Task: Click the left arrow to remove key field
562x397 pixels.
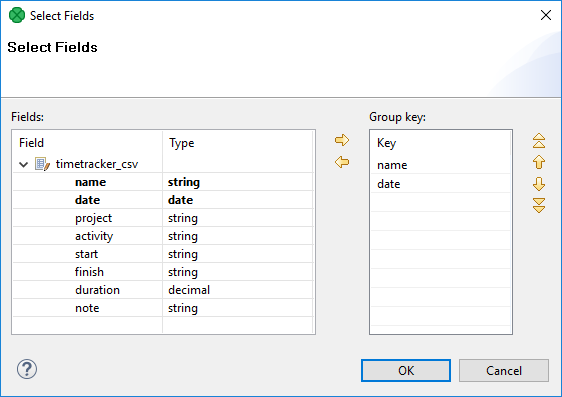Action: point(342,162)
